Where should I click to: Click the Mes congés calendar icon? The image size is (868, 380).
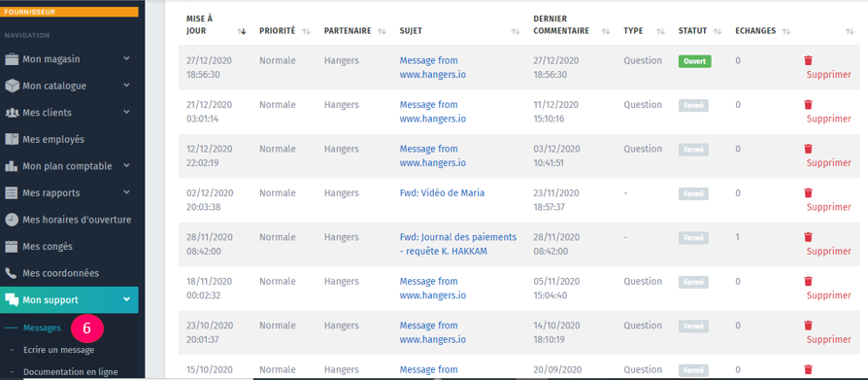pyautogui.click(x=12, y=247)
